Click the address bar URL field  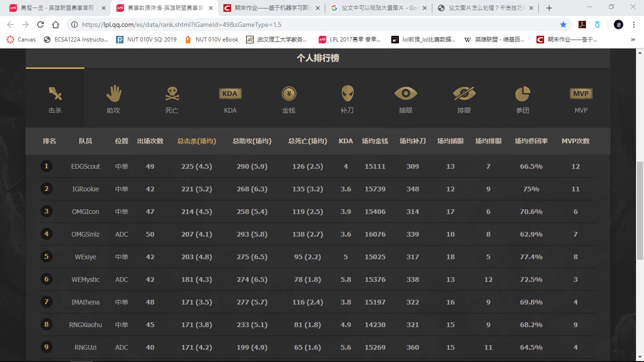click(x=306, y=25)
